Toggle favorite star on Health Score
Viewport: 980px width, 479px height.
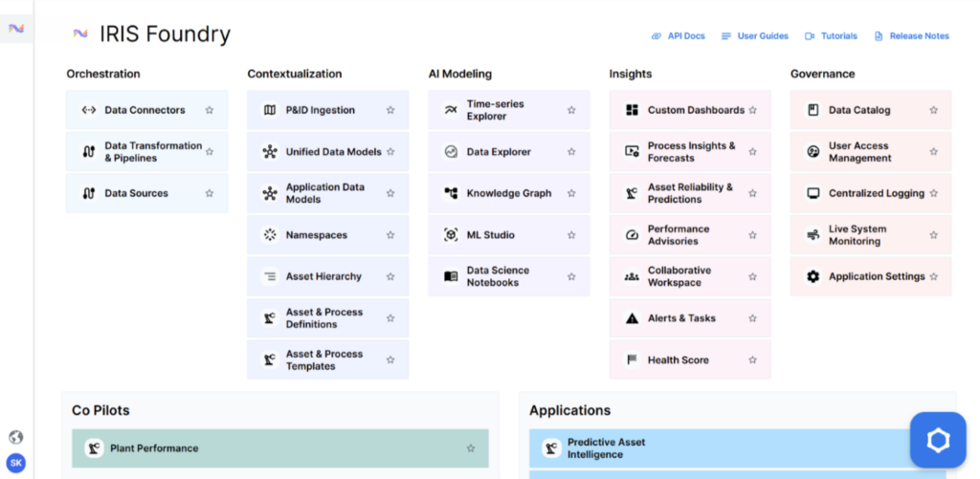click(x=752, y=359)
